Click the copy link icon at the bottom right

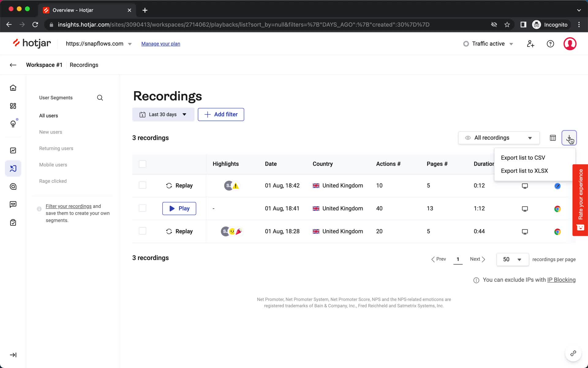click(x=573, y=354)
